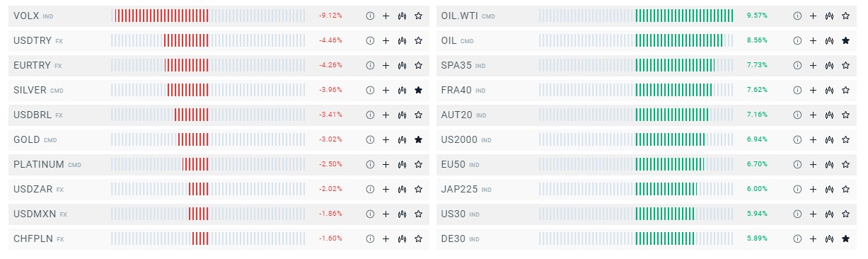Open the EU50 instrument name
This screenshot has height=259, width=868.
(x=453, y=164)
